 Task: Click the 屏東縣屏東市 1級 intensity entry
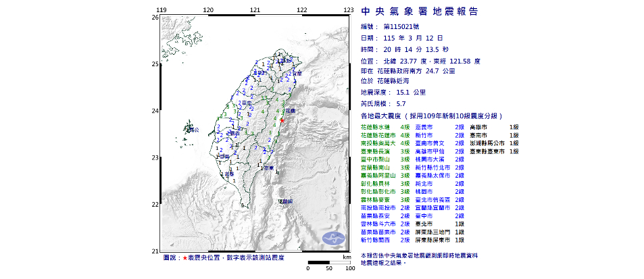click(439, 240)
